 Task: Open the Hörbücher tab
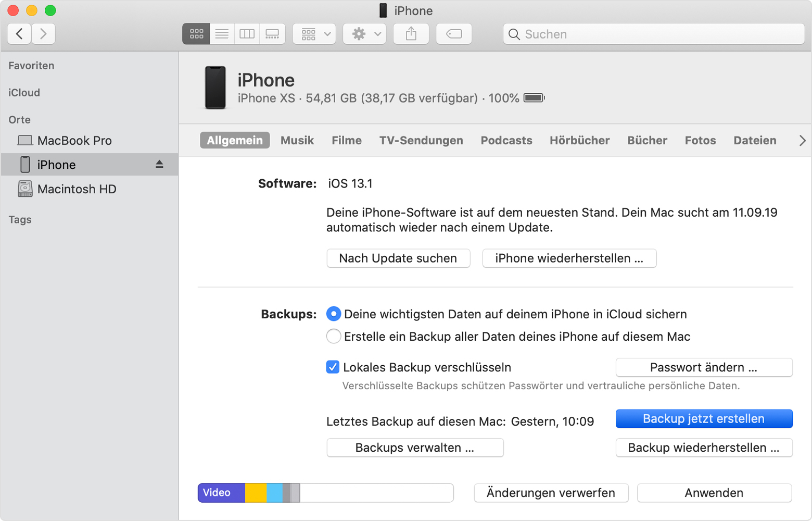580,140
